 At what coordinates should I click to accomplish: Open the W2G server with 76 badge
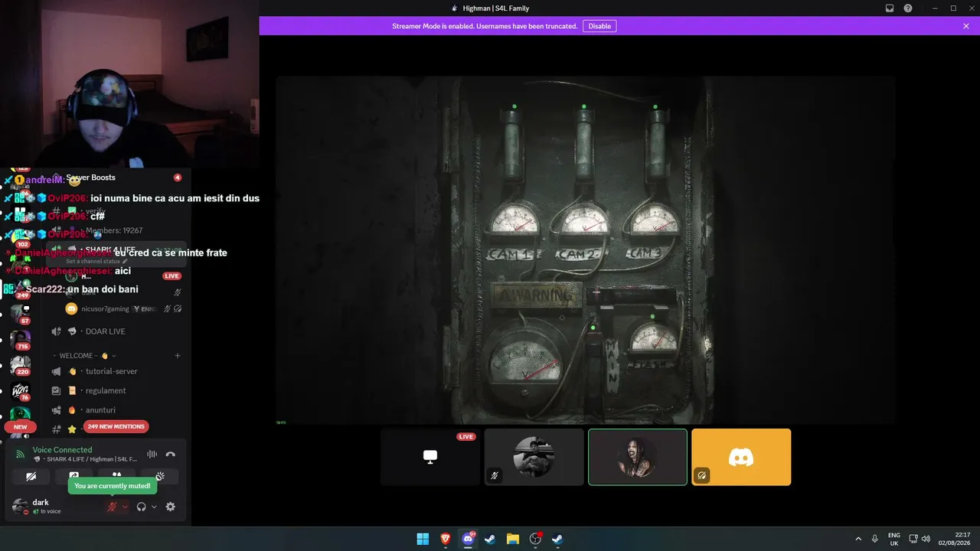[x=21, y=391]
